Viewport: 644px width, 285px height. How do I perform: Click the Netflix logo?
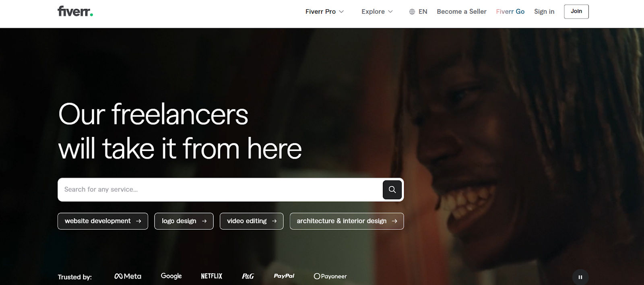click(x=211, y=276)
